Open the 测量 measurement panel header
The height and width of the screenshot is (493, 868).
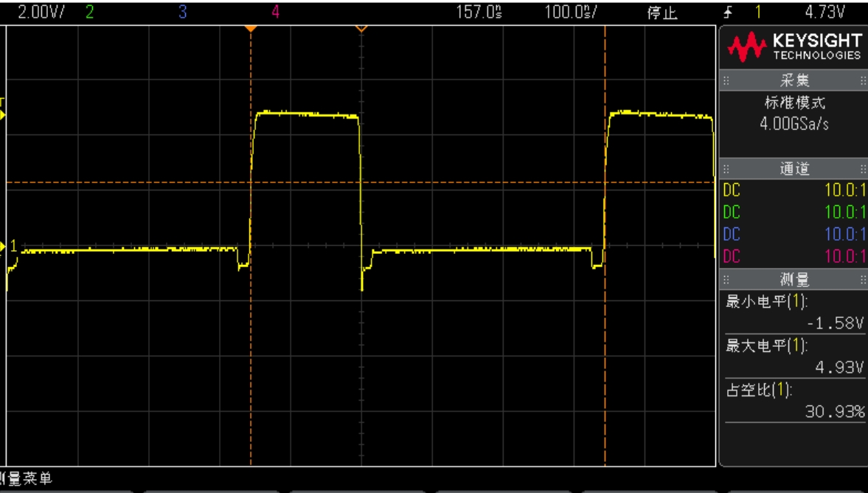coord(794,280)
